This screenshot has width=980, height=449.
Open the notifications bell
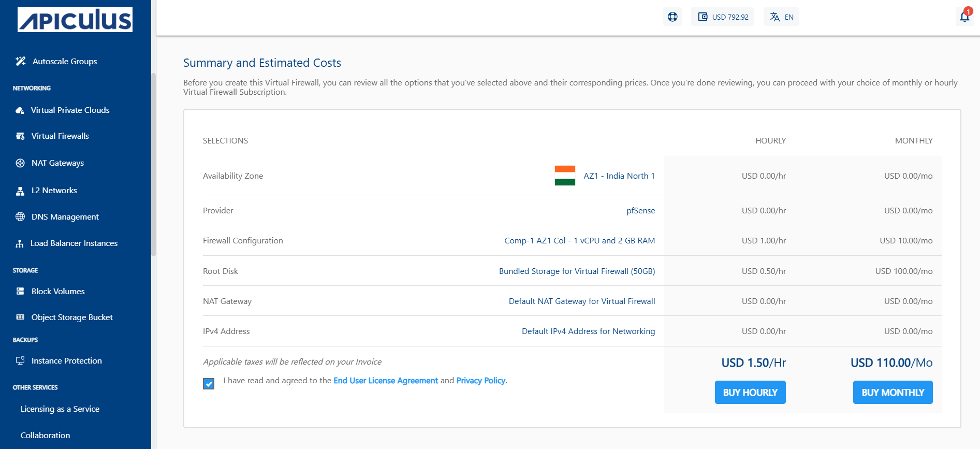click(964, 17)
